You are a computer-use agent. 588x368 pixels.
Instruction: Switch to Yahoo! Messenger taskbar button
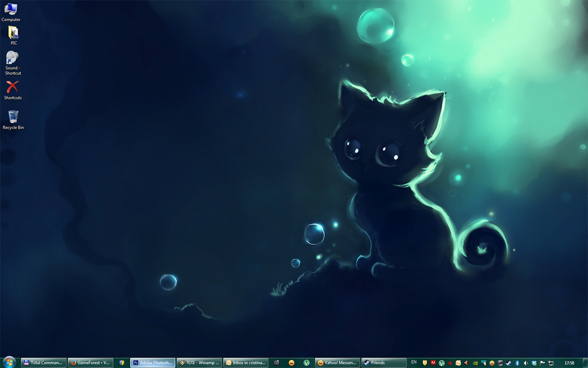pyautogui.click(x=338, y=363)
